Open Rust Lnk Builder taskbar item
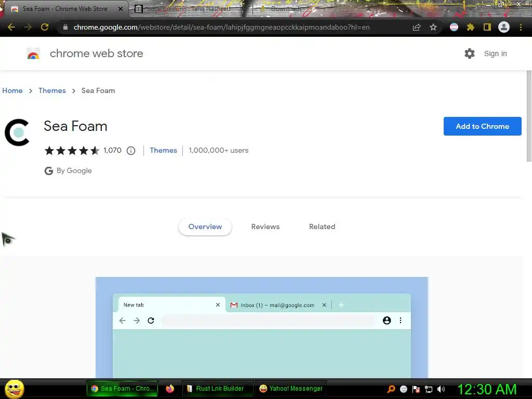This screenshot has height=399, width=532. click(x=218, y=389)
